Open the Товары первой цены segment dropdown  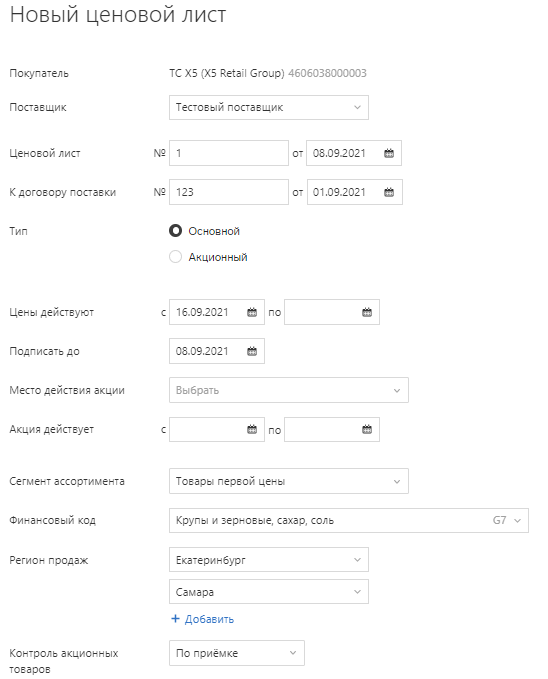(289, 481)
